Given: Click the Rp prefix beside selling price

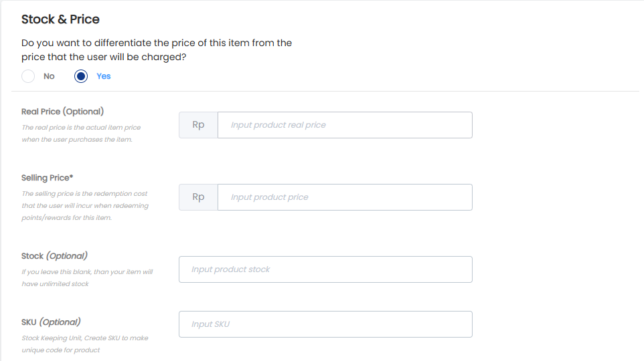Looking at the screenshot, I should (198, 197).
